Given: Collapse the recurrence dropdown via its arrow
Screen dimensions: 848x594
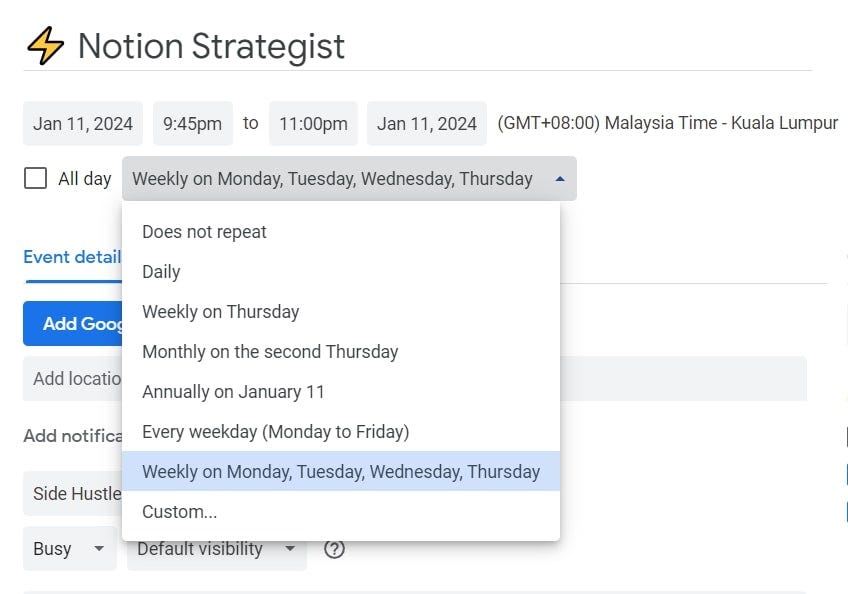Looking at the screenshot, I should (x=558, y=178).
